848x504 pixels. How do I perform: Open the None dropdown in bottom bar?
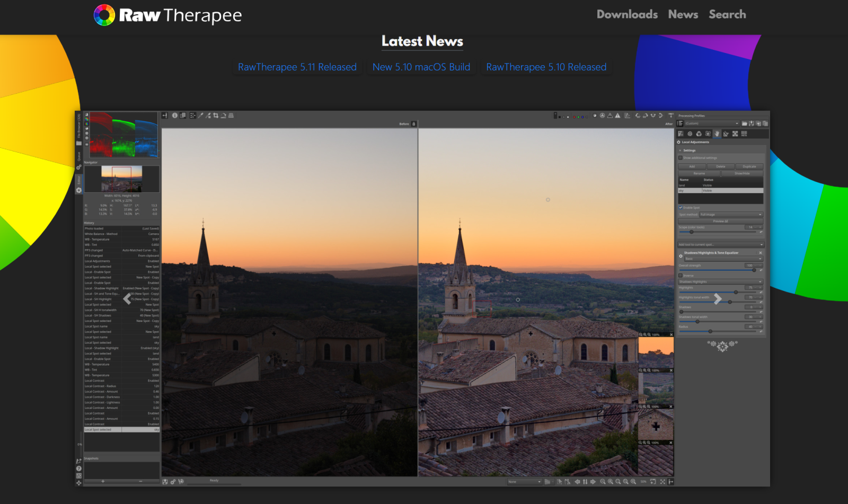coord(525,482)
